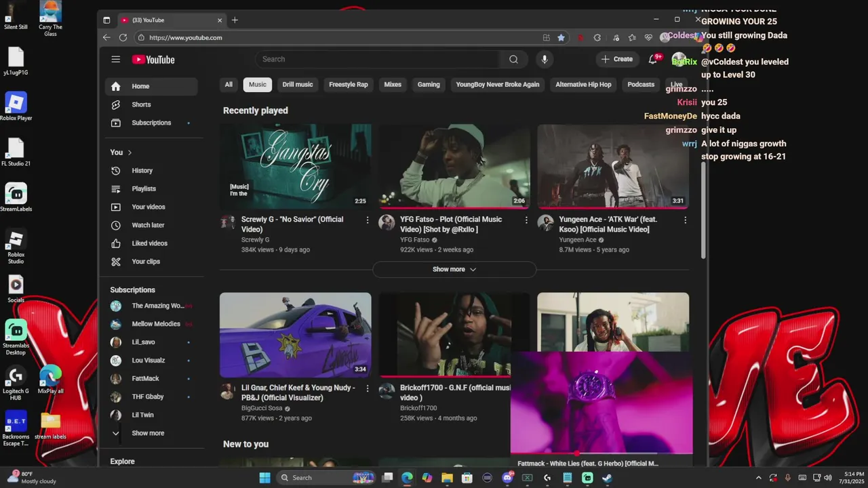Open Shorts in the sidebar

point(151,104)
